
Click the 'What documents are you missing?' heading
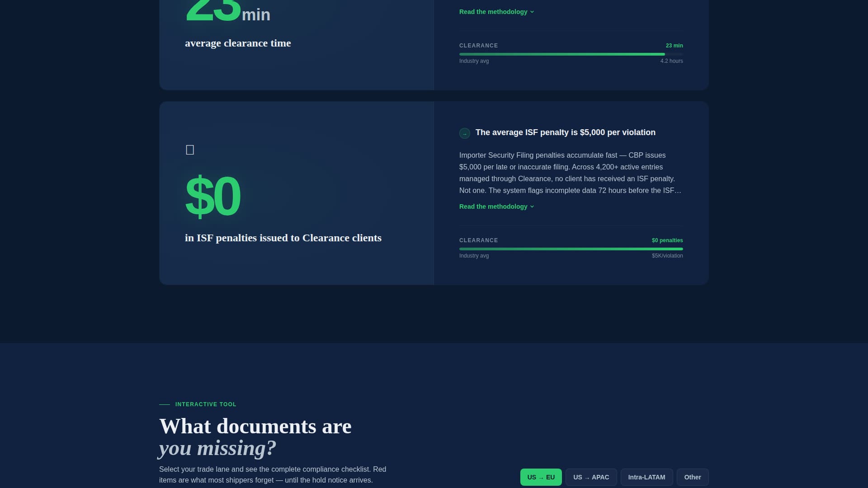pyautogui.click(x=255, y=437)
